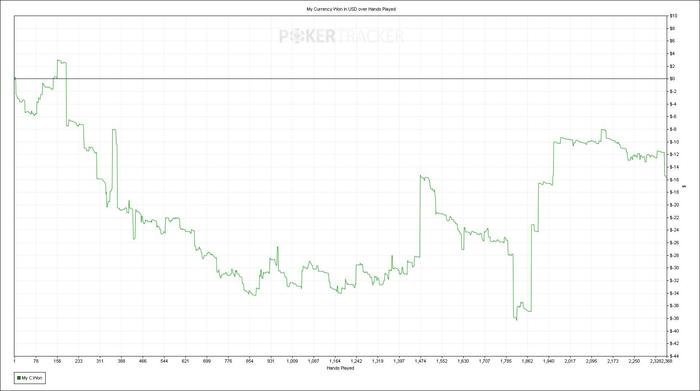This screenshot has width=700, height=391.
Task: Click the '233' x-axis tick label
Action: [x=79, y=361]
